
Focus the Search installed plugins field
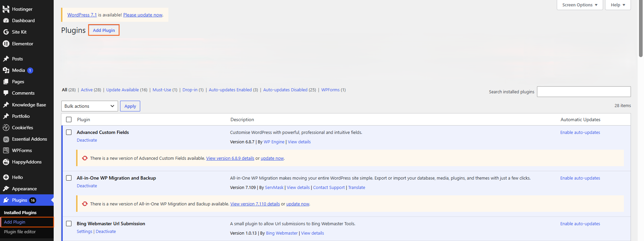(x=584, y=92)
